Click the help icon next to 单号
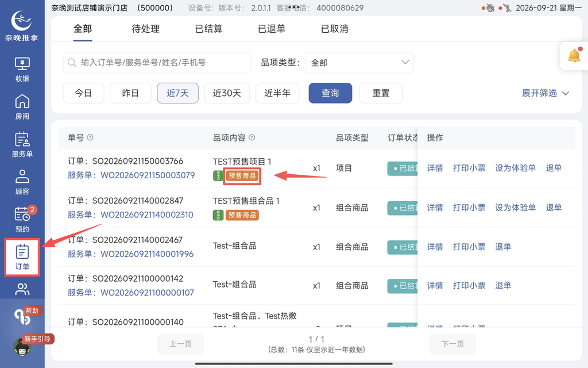Viewport: 588px width, 368px height. coord(90,137)
